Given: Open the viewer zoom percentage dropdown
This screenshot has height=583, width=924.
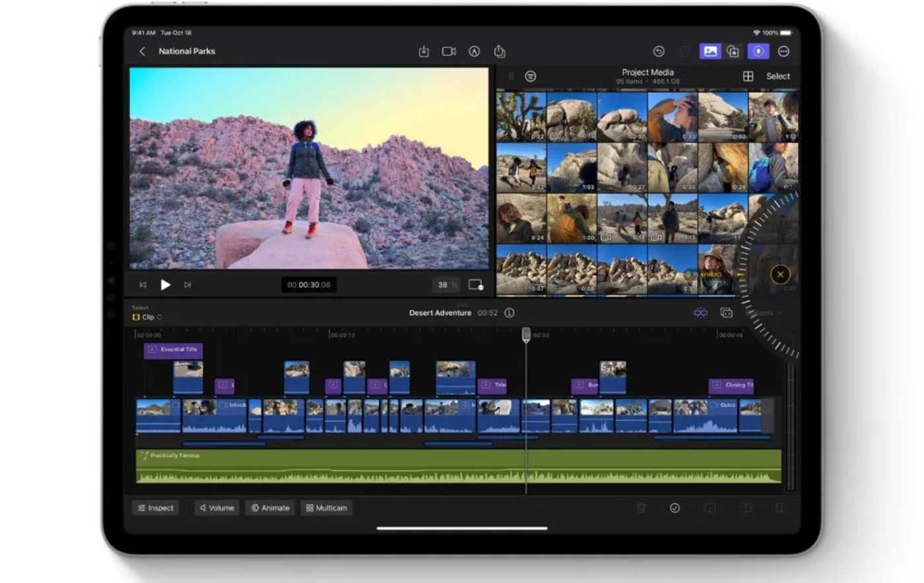Looking at the screenshot, I should 447,285.
